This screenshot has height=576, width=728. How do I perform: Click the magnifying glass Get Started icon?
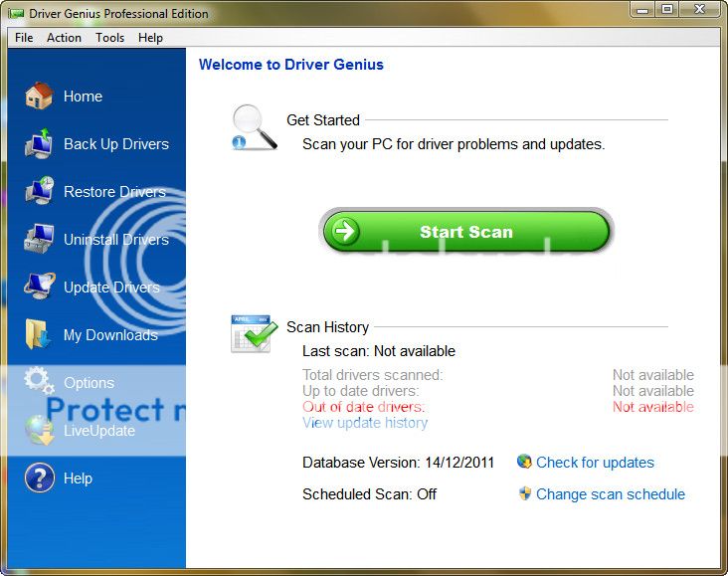pyautogui.click(x=253, y=128)
